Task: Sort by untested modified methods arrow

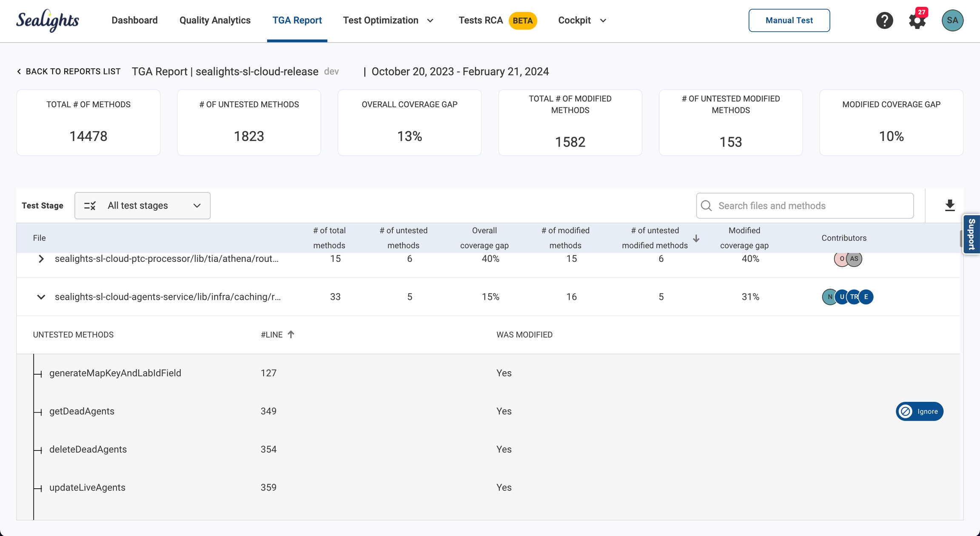Action: [x=696, y=238]
